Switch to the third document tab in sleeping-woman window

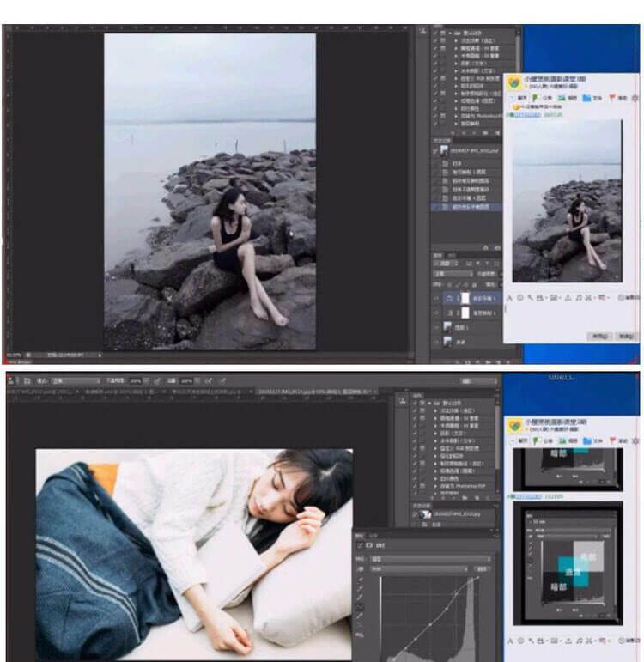(x=207, y=392)
